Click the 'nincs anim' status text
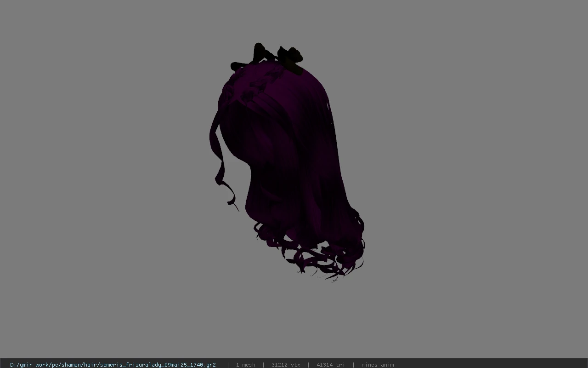The width and height of the screenshot is (588, 368). pyautogui.click(x=378, y=365)
